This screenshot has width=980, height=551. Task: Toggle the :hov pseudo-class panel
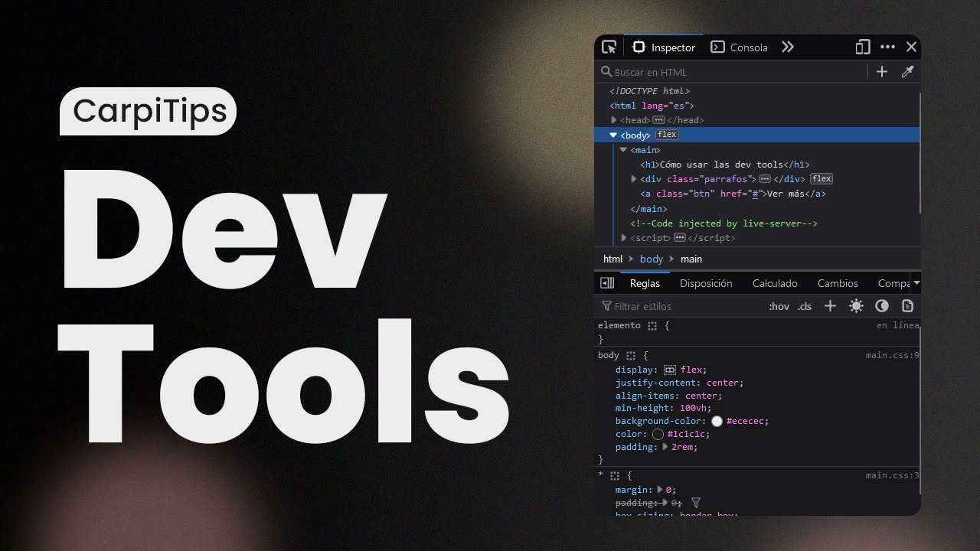pyautogui.click(x=779, y=306)
